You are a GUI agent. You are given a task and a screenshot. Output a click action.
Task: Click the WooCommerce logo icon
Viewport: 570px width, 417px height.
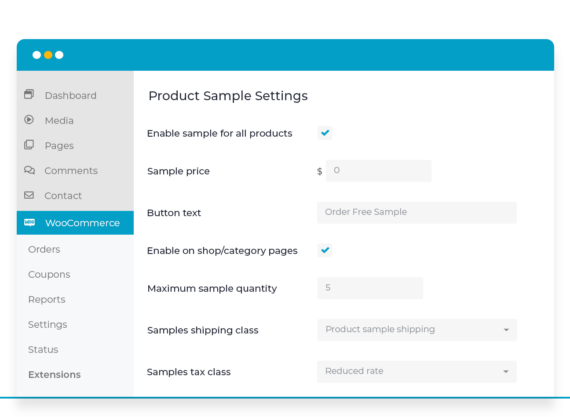(x=29, y=222)
